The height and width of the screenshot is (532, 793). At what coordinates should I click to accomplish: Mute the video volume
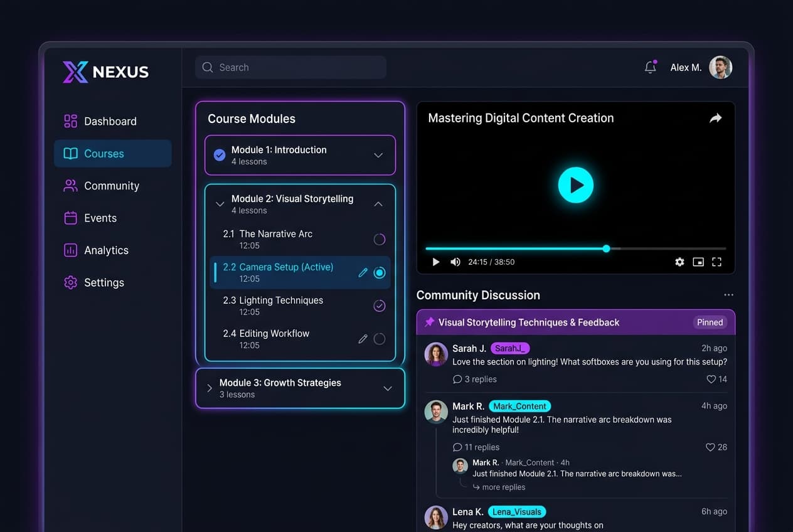455,262
